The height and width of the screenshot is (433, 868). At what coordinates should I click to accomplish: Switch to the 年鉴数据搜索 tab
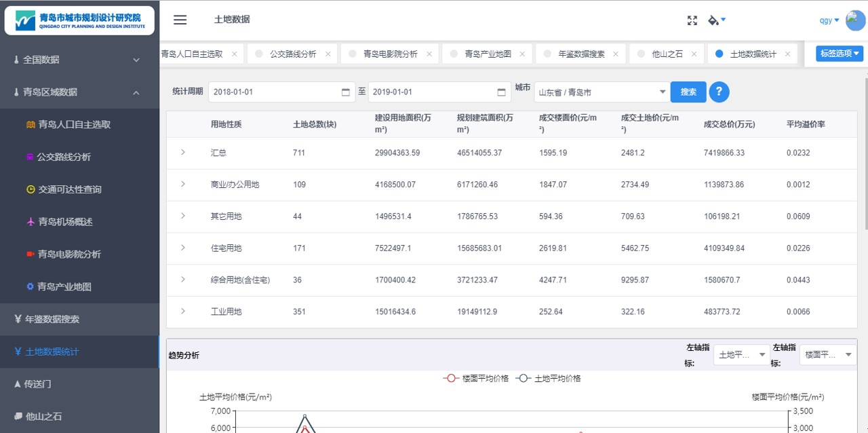click(581, 54)
